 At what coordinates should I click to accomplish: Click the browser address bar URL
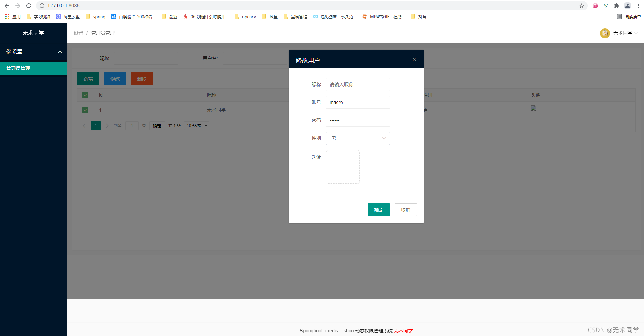coord(64,6)
